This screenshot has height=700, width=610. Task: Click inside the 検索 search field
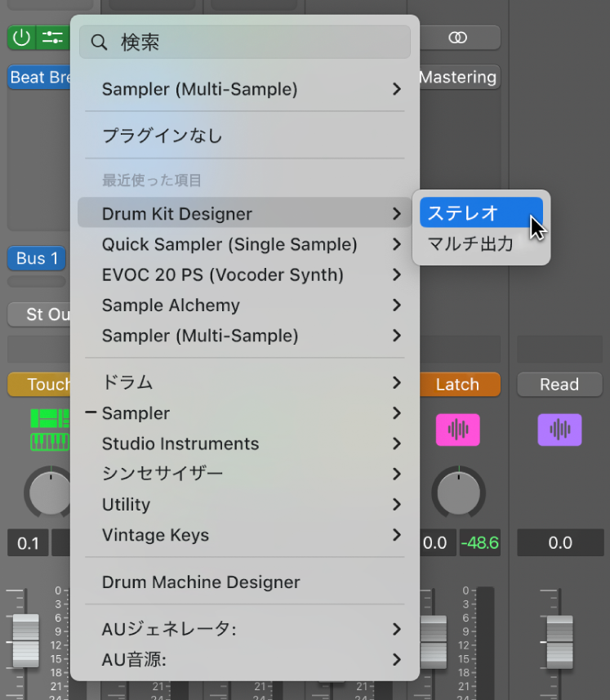point(245,41)
